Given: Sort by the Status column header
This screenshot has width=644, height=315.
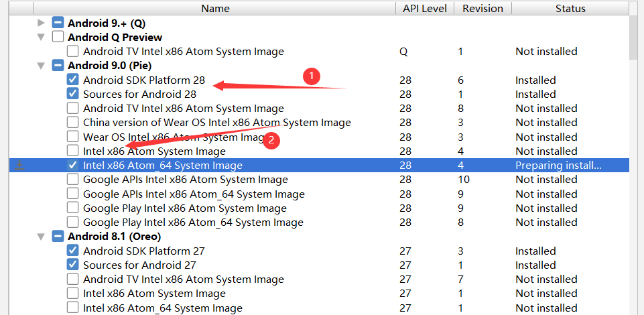Looking at the screenshot, I should click(570, 9).
